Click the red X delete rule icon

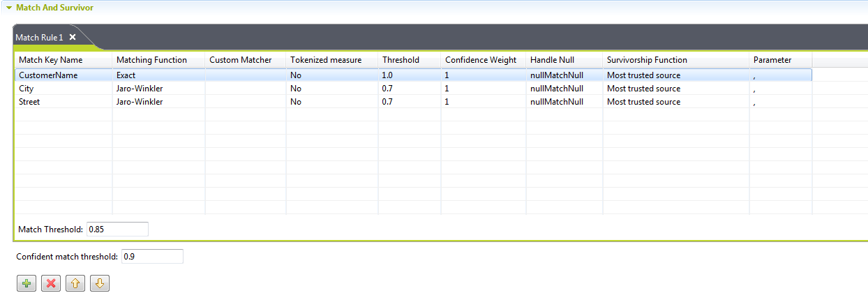(x=50, y=283)
